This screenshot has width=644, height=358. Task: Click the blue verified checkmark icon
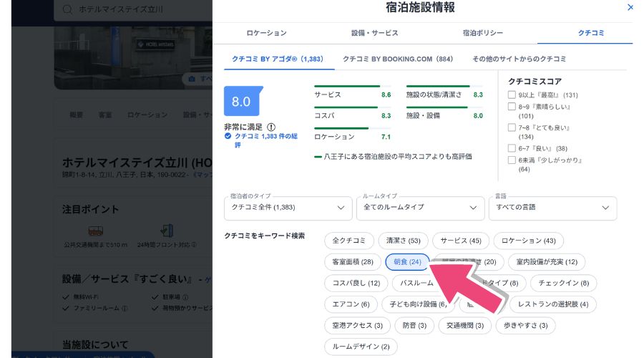tap(228, 135)
